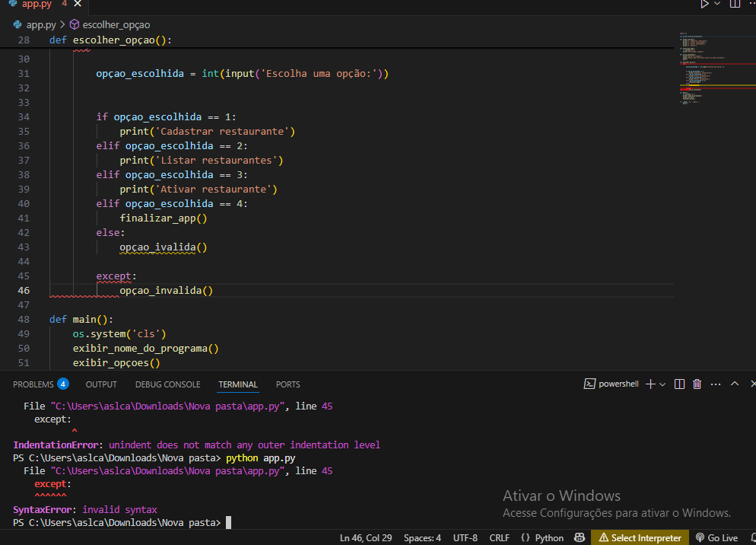Viewport: 756px width, 545px height.
Task: Open the PORTS tab
Action: [287, 384]
